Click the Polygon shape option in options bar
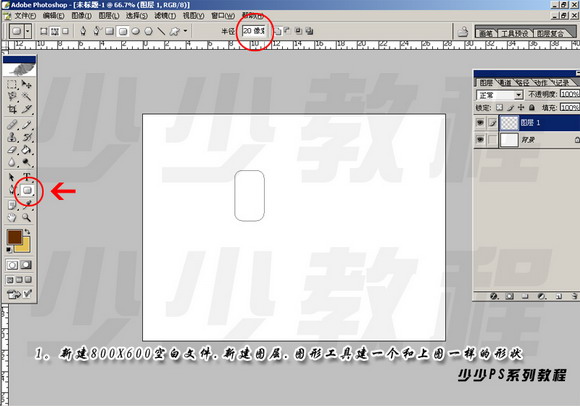Screen dimensions: 580x406 [148, 31]
